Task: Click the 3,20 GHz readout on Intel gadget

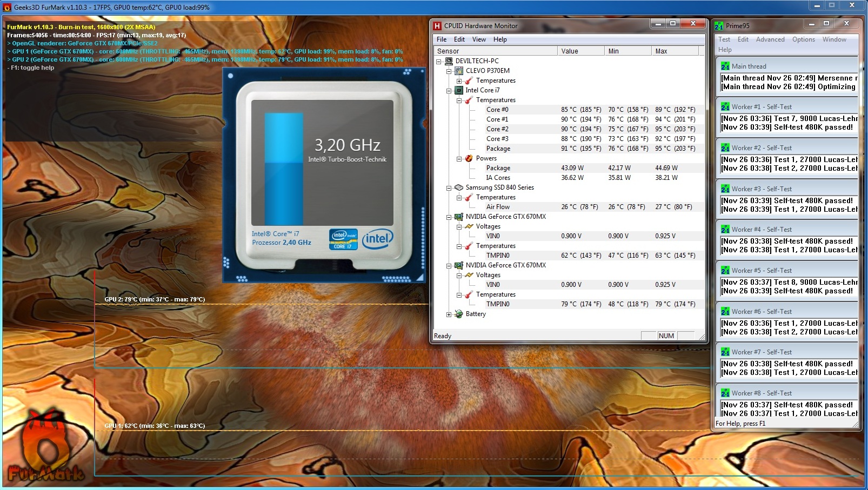Action: tap(348, 145)
